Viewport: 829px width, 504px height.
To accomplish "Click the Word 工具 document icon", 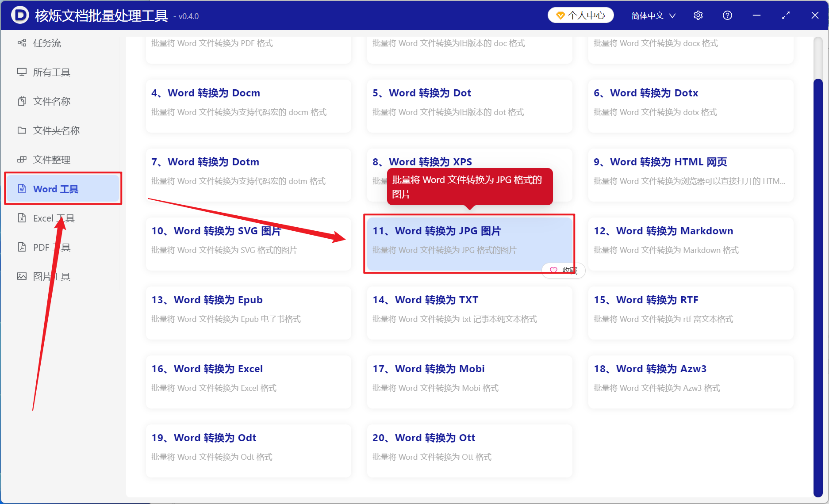I will click(x=22, y=189).
